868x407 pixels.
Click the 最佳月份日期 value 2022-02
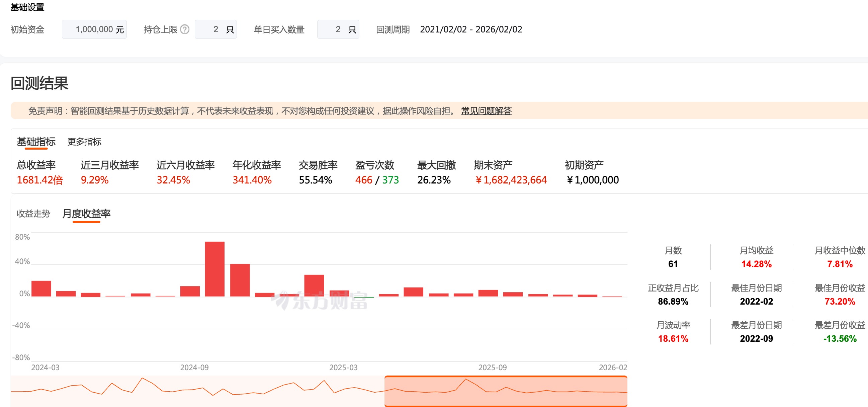click(x=756, y=301)
